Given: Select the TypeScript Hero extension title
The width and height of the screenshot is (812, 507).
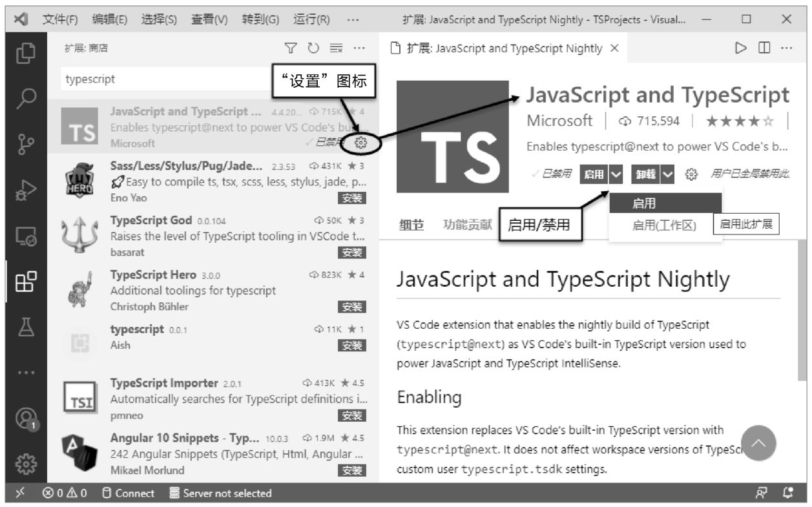Looking at the screenshot, I should point(153,275).
